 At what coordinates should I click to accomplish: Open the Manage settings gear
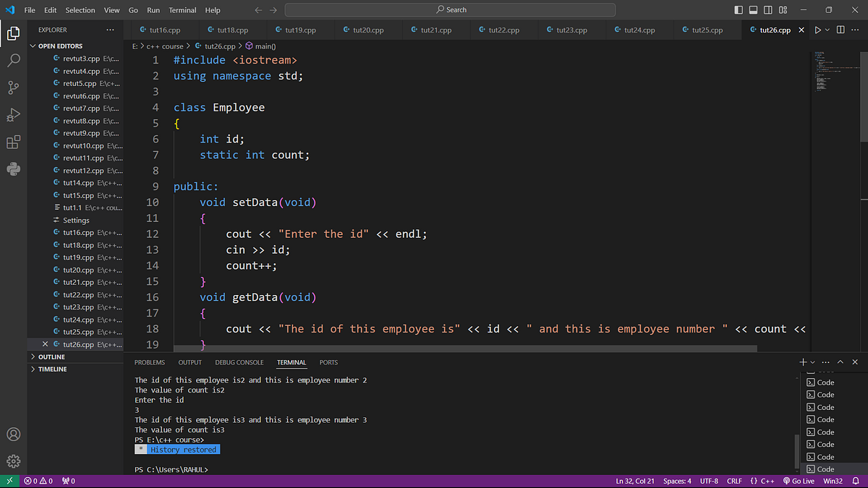click(13, 461)
